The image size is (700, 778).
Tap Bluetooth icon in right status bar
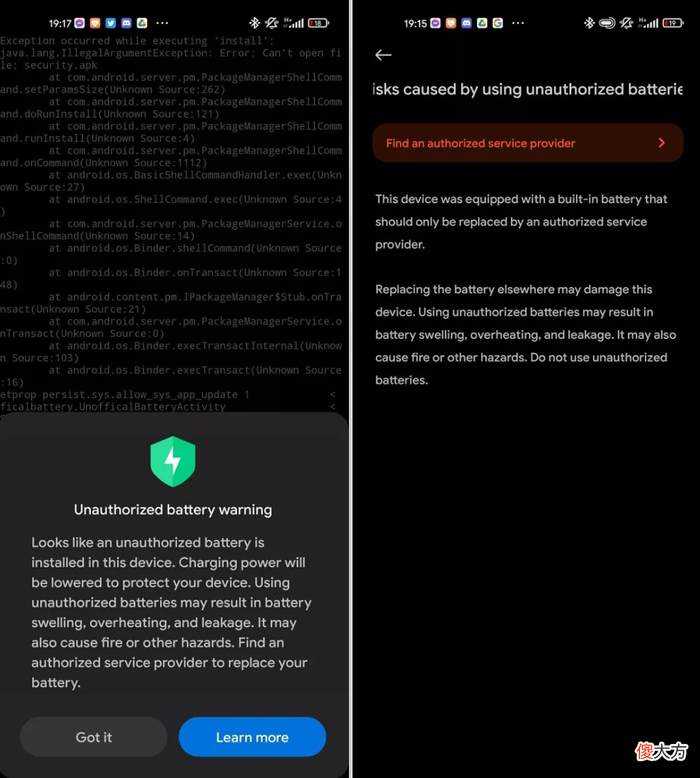pyautogui.click(x=589, y=23)
